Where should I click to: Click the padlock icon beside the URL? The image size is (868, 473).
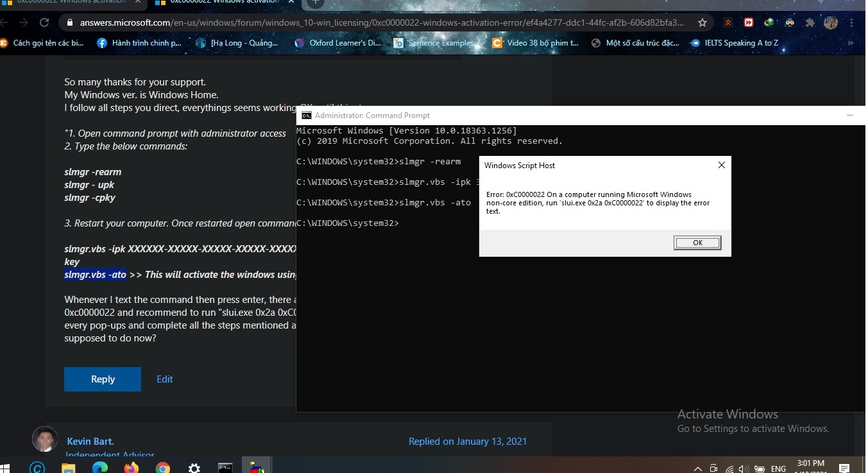coord(69,21)
